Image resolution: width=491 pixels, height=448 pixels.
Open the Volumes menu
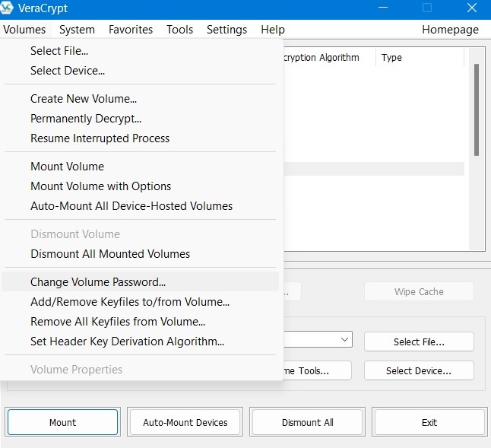(24, 30)
